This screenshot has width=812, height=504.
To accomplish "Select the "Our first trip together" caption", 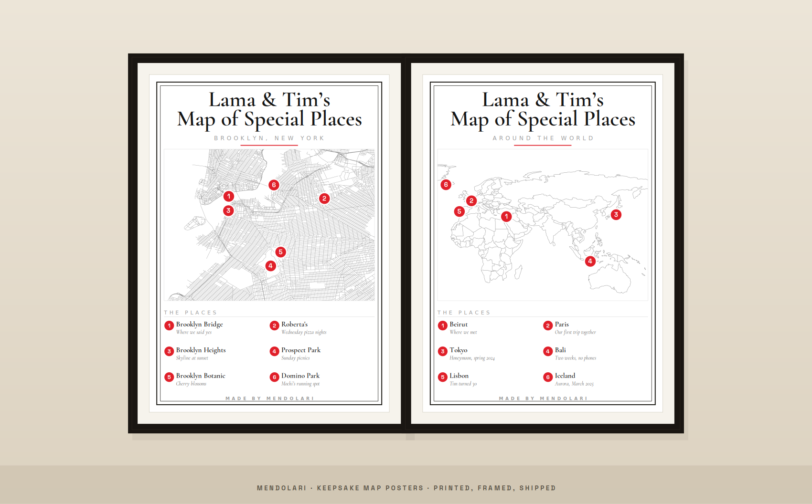I will [x=576, y=332].
